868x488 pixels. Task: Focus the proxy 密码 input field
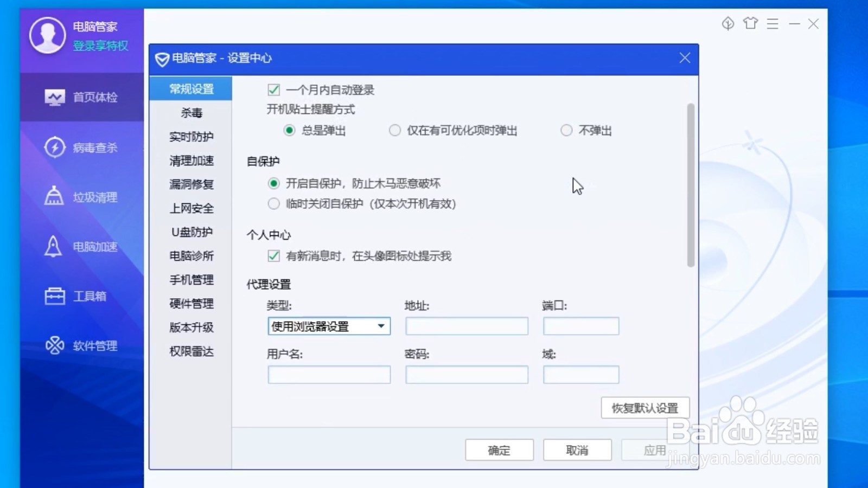(x=467, y=375)
